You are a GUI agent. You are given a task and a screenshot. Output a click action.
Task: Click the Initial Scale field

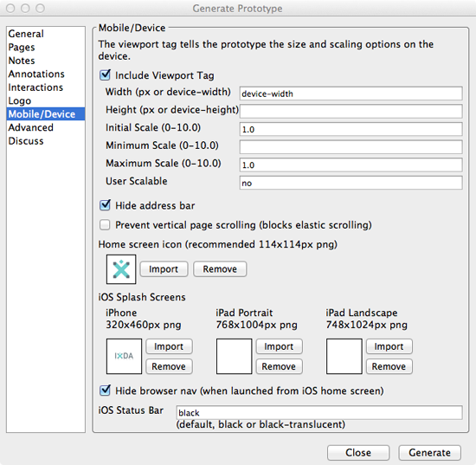[x=351, y=129]
